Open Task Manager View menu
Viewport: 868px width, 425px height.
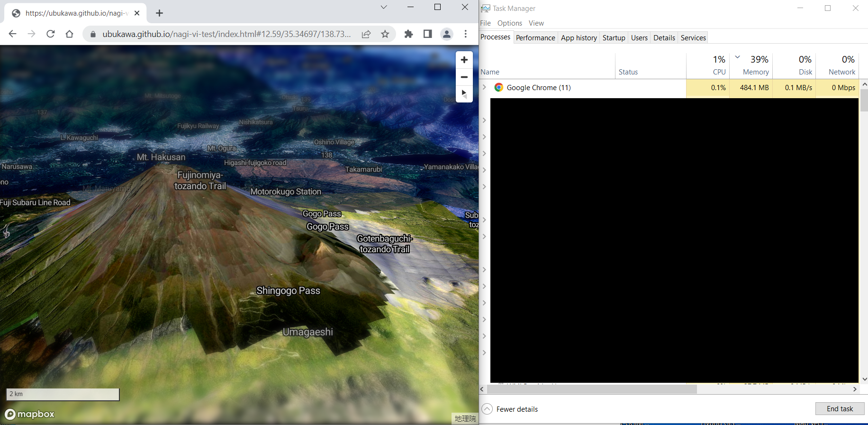[x=536, y=23]
